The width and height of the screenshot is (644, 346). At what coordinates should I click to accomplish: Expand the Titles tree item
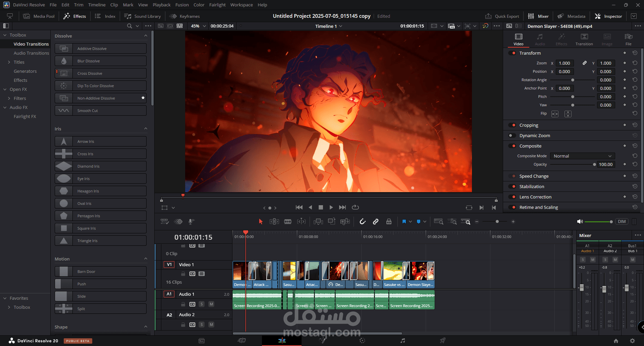[9, 62]
